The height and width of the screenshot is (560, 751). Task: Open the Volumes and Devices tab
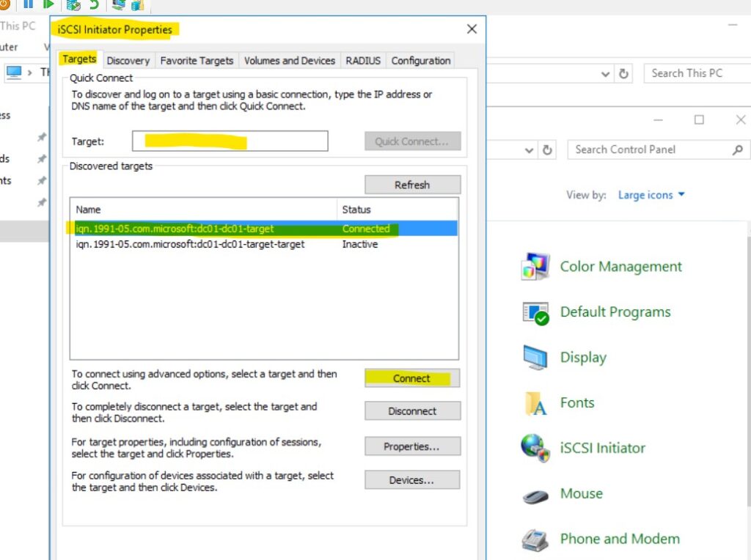[289, 61]
